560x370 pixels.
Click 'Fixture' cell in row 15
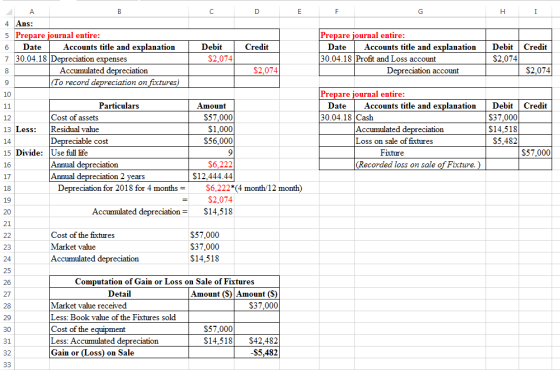[x=420, y=153]
